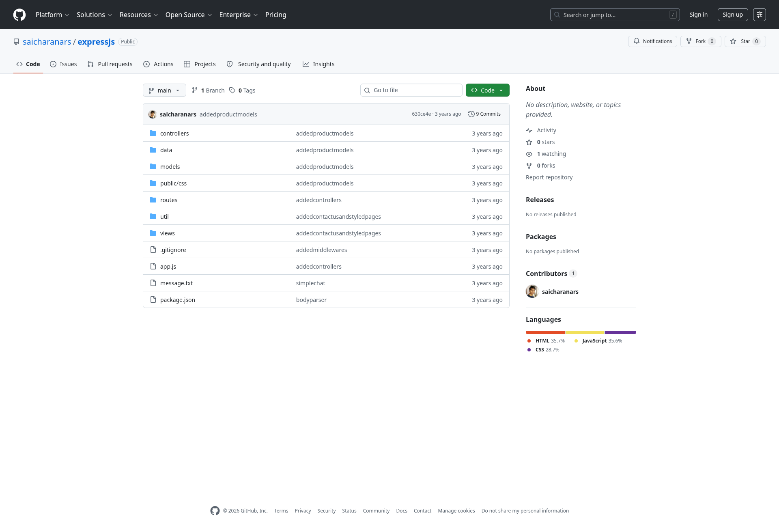This screenshot has width=779, height=532.
Task: Click the purple CSS segment of language bar
Action: point(620,332)
